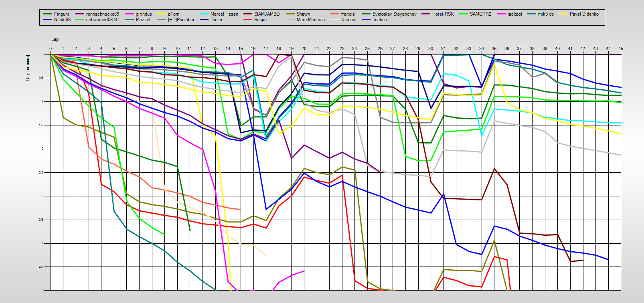This screenshot has width=644, height=303.
Task: Select [HD]Punisher legend label
Action: 181,20
